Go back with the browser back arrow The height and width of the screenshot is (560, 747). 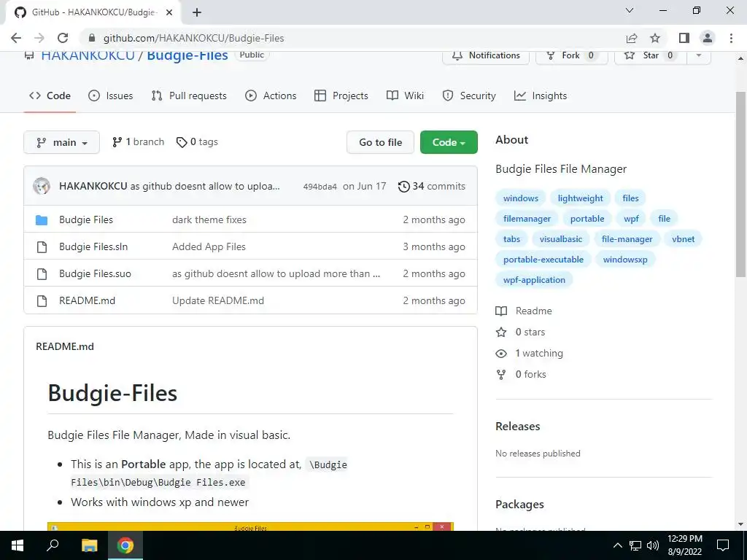[16, 38]
